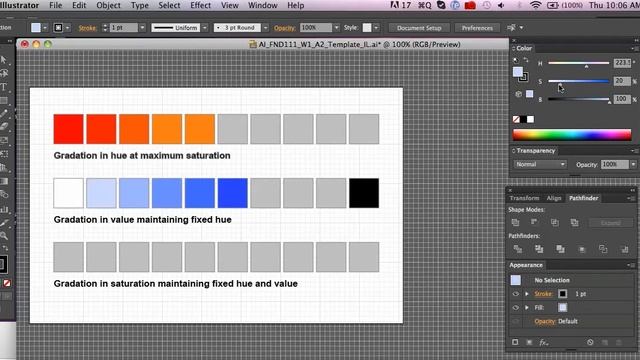
Task: Switch to the Align tab
Action: click(554, 198)
